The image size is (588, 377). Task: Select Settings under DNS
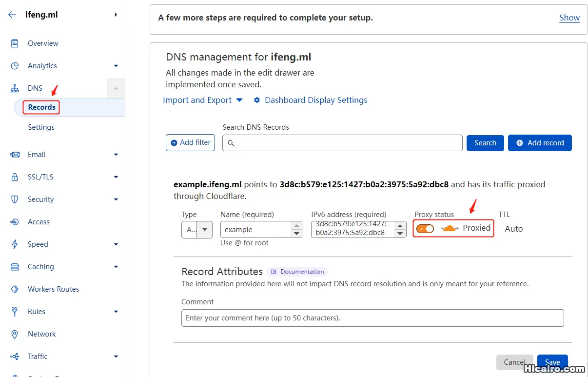41,127
